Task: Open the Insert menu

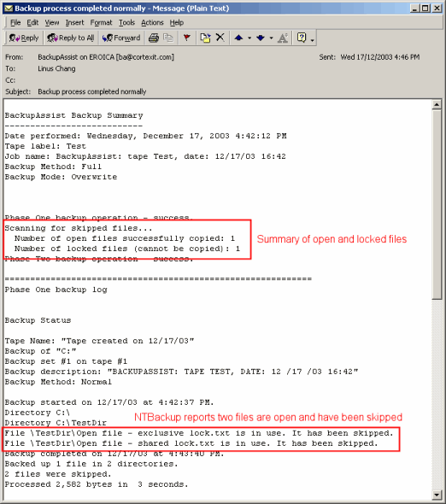Action: pyautogui.click(x=74, y=22)
